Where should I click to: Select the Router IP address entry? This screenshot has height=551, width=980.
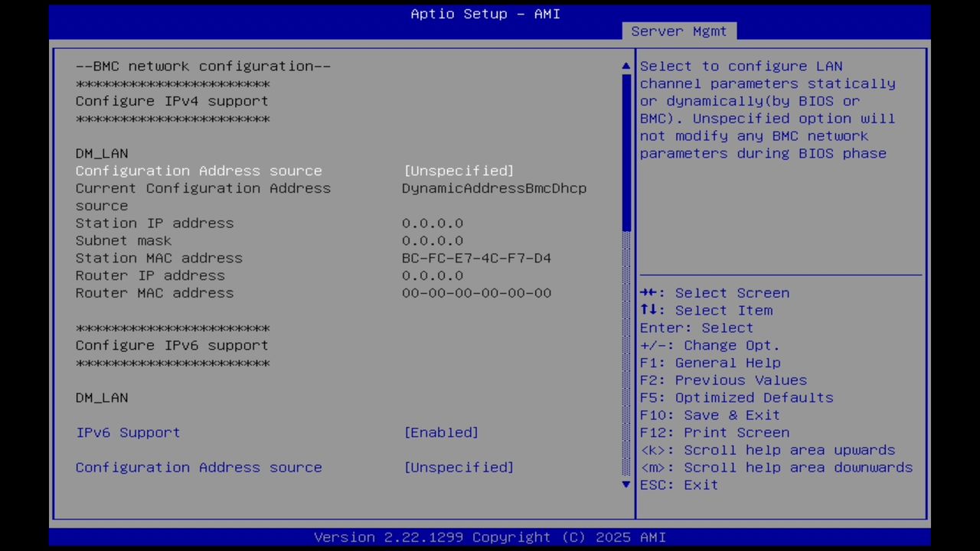[150, 275]
